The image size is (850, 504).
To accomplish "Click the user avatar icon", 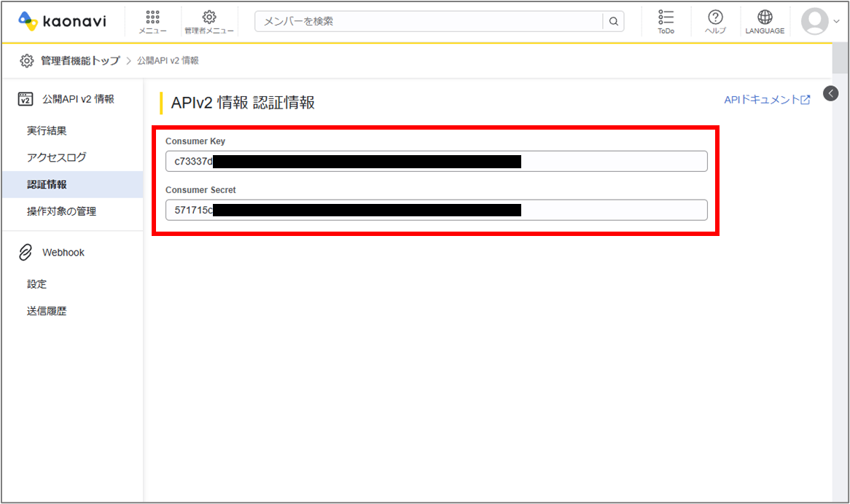I will pos(815,21).
